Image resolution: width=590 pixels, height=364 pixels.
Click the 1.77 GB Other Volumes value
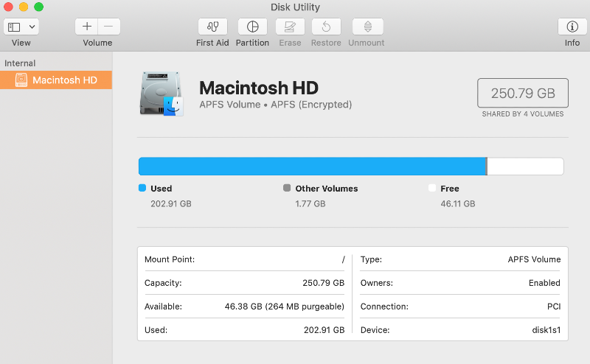tap(310, 204)
